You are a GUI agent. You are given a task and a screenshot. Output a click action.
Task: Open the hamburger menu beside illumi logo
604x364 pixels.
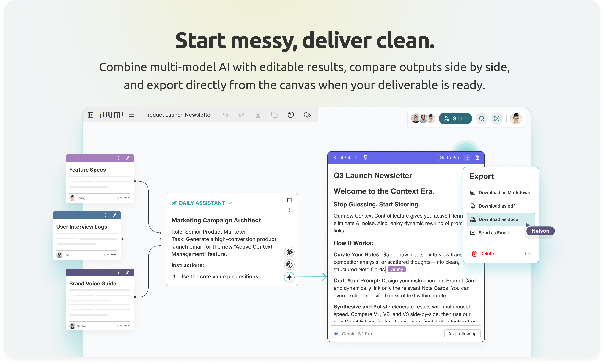coord(131,115)
